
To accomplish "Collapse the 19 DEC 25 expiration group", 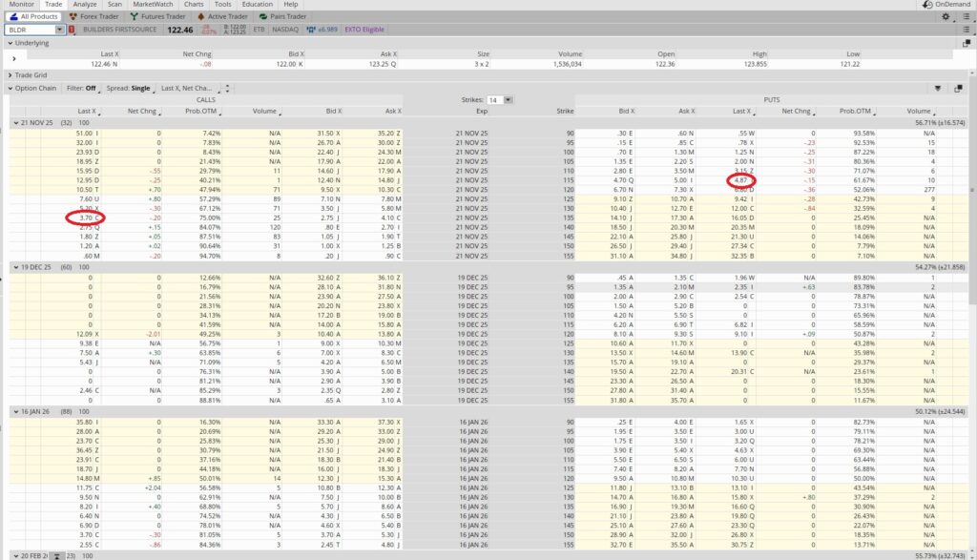I will (13, 266).
